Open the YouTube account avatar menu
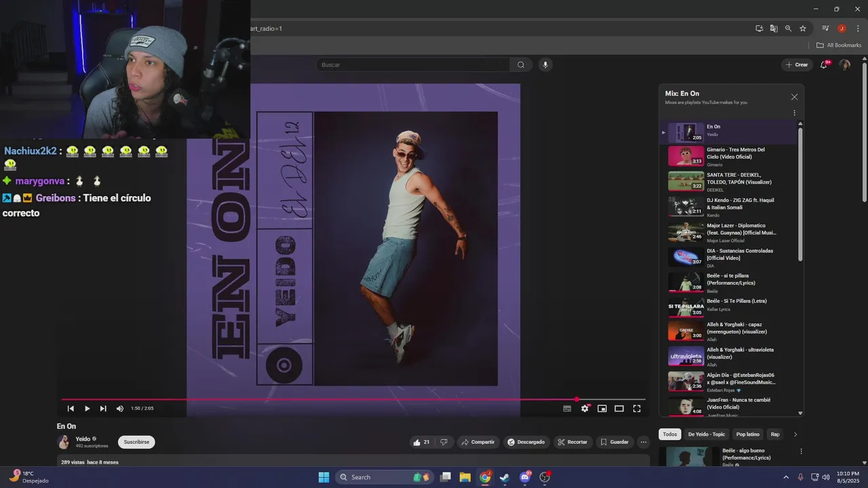The height and width of the screenshot is (488, 868). click(844, 65)
